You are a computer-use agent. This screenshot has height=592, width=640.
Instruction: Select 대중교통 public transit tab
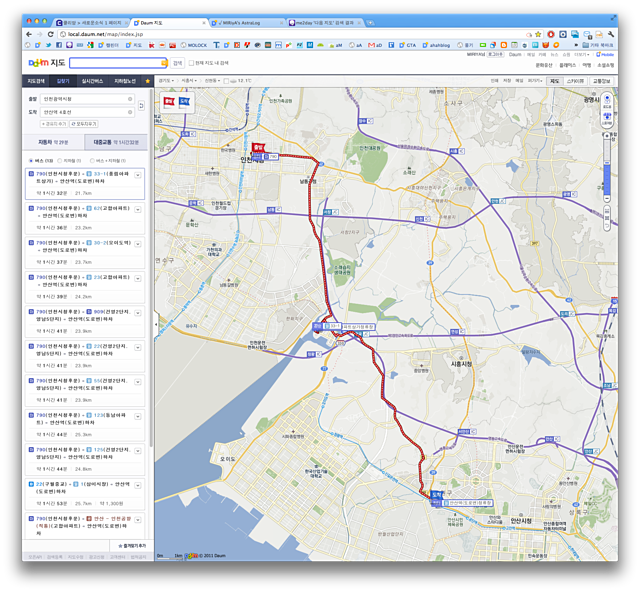[x=116, y=142]
